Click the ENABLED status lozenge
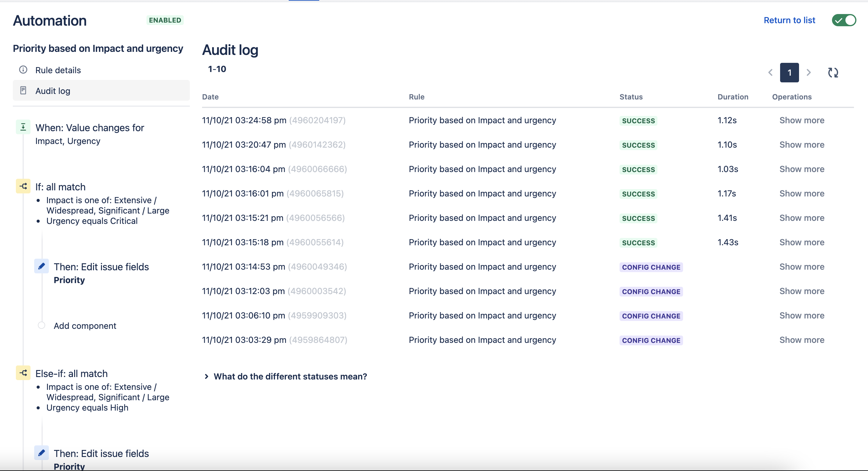Viewport: 868px width, 471px height. tap(165, 20)
